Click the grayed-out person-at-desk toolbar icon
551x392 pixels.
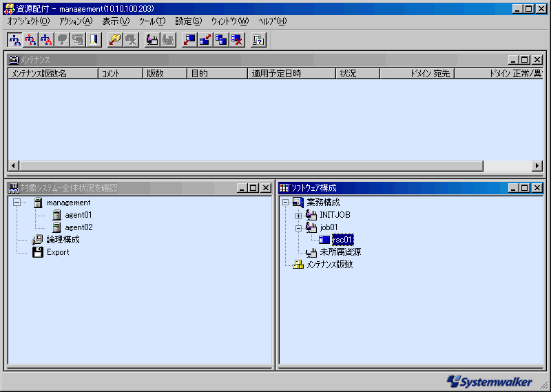click(168, 40)
